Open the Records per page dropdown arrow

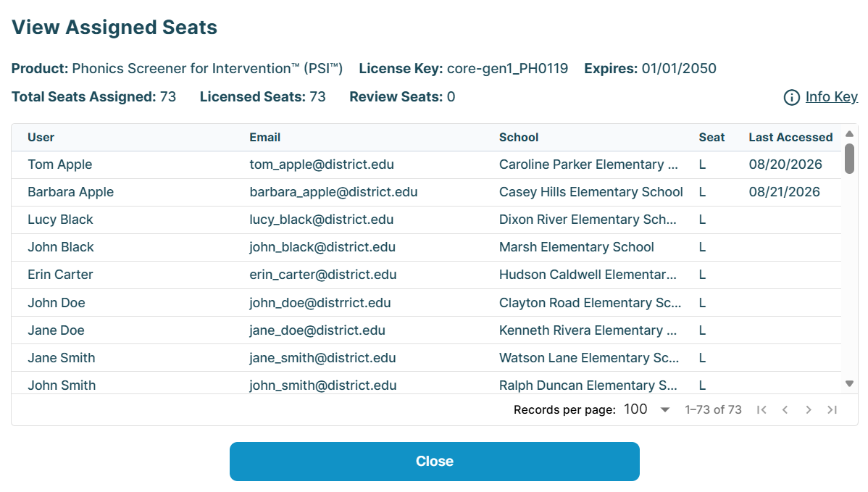click(x=665, y=410)
